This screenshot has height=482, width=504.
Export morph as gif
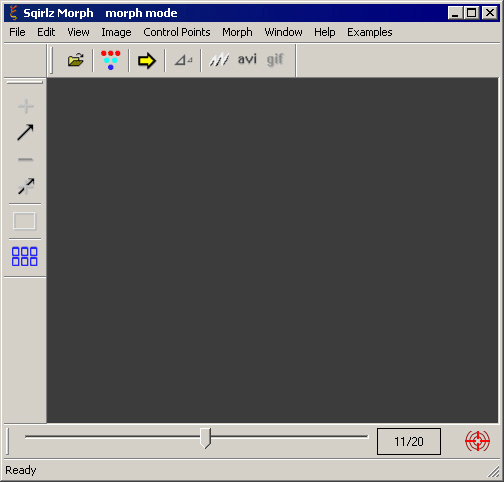point(275,60)
